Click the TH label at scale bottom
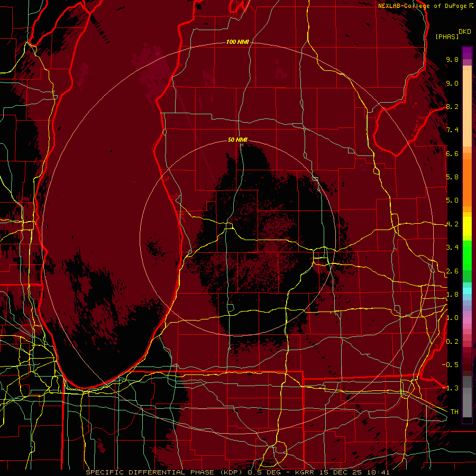The height and width of the screenshot is (476, 476). (454, 412)
